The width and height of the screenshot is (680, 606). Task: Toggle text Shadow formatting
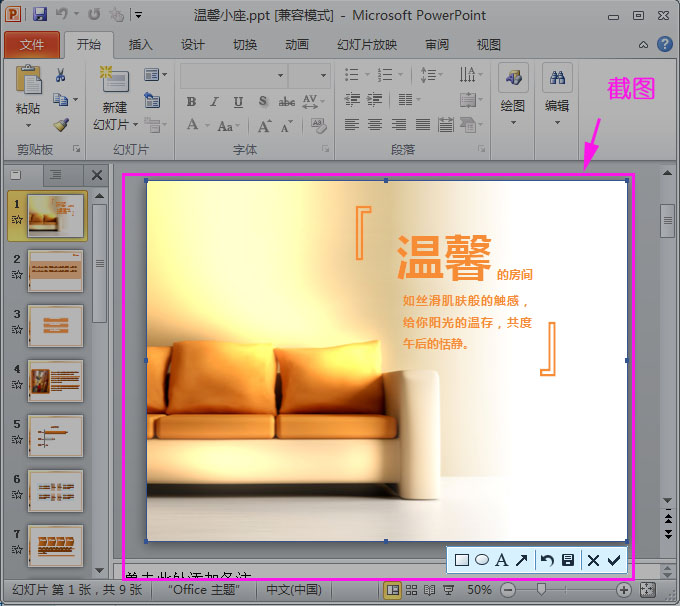[262, 102]
